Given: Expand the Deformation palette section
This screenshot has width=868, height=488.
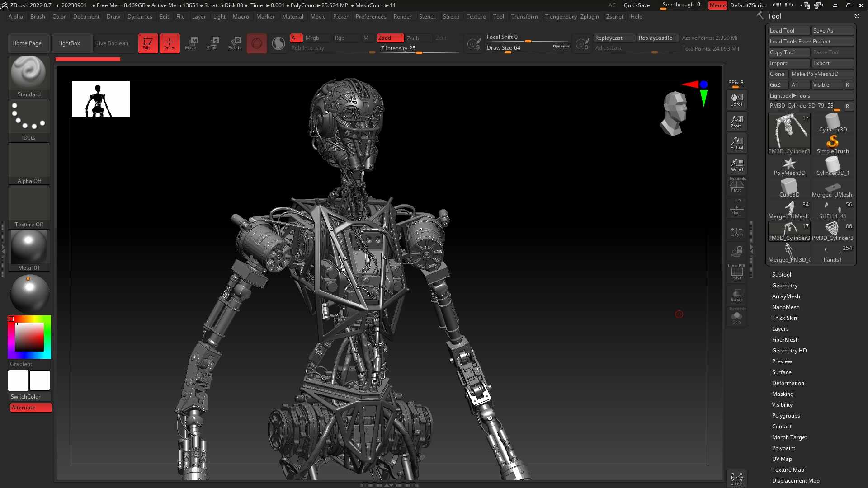Looking at the screenshot, I should pos(788,383).
